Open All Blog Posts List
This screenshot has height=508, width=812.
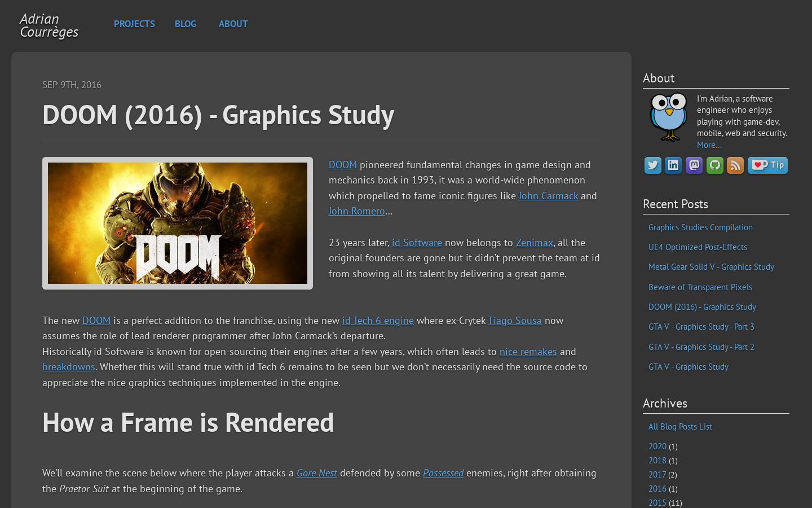[x=680, y=427]
